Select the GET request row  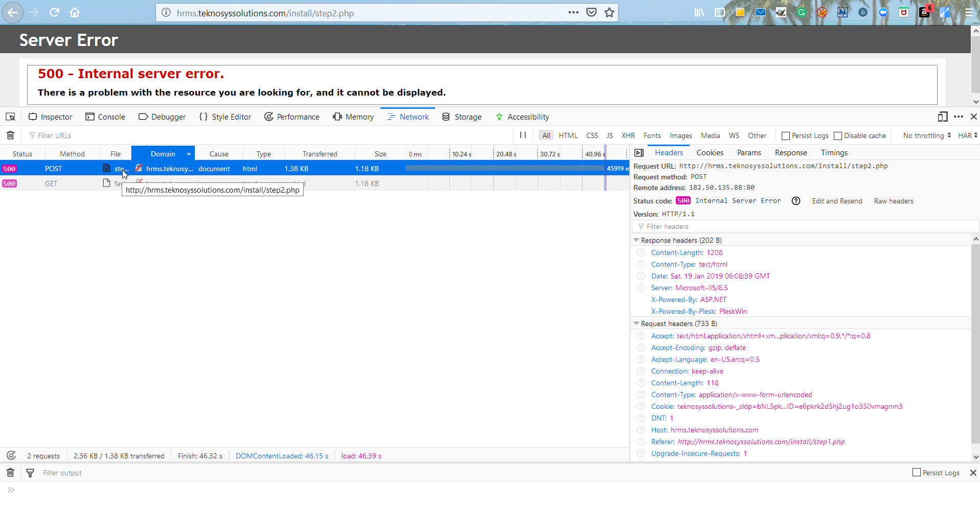pos(314,183)
